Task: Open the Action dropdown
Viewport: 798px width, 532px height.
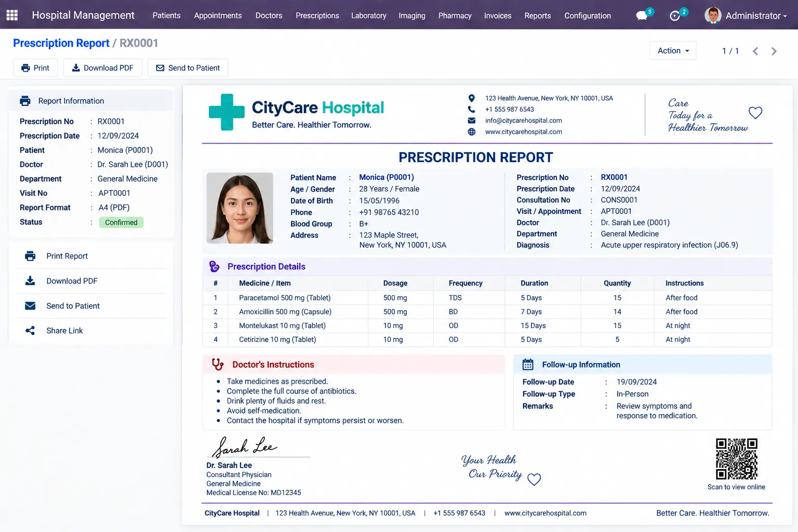Action: tap(673, 50)
